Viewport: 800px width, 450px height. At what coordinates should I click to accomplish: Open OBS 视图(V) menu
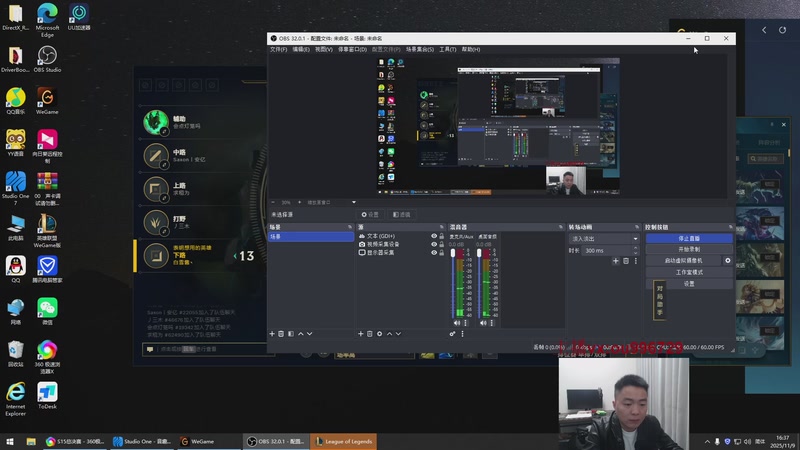click(x=323, y=49)
